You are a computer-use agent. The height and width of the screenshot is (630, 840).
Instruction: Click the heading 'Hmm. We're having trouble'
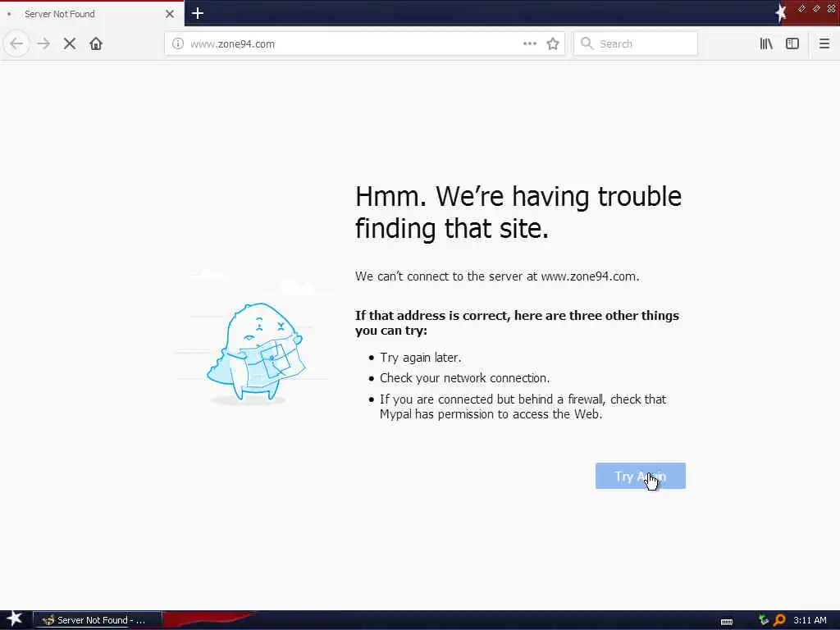pos(518,196)
